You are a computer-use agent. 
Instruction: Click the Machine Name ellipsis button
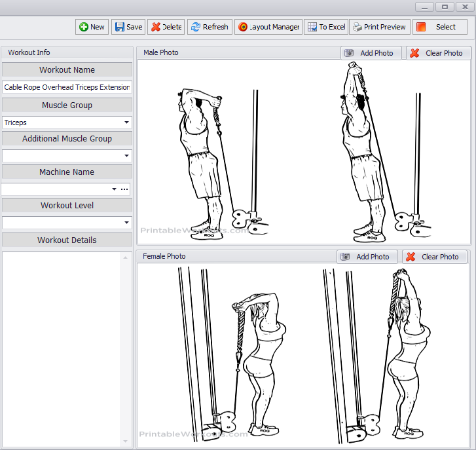[124, 189]
